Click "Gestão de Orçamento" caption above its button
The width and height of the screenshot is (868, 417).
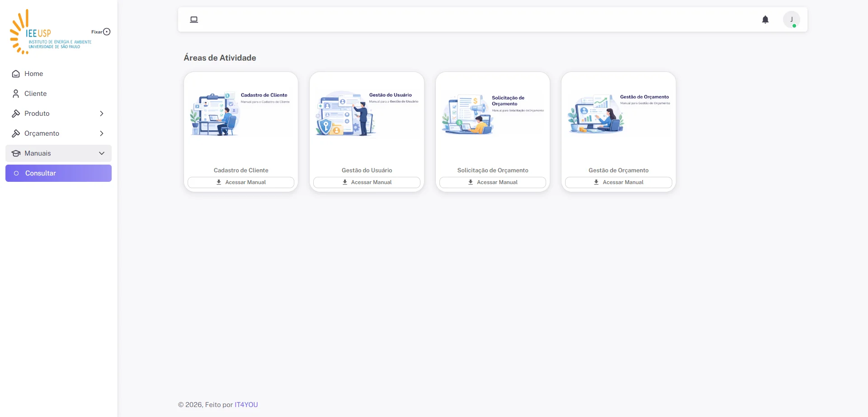[618, 171]
